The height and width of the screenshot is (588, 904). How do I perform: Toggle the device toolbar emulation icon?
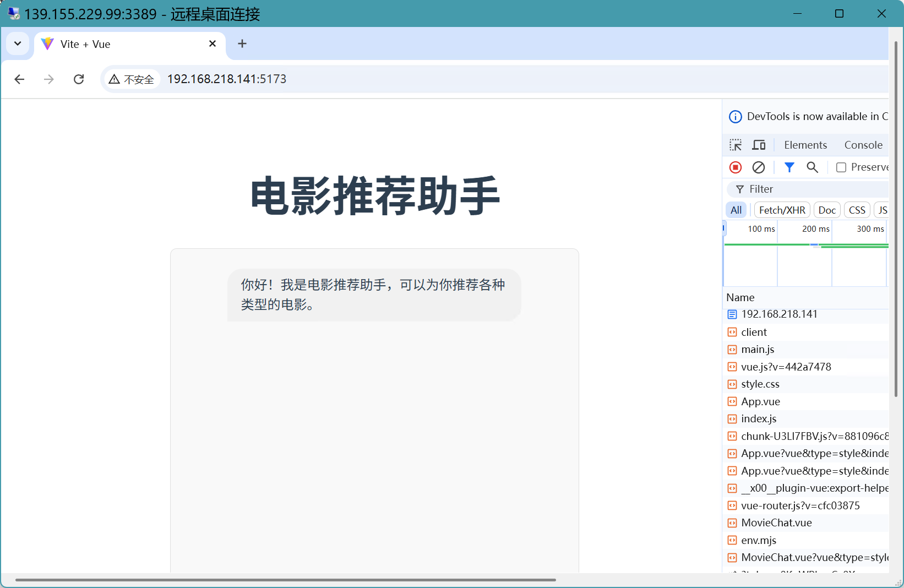pyautogui.click(x=759, y=145)
